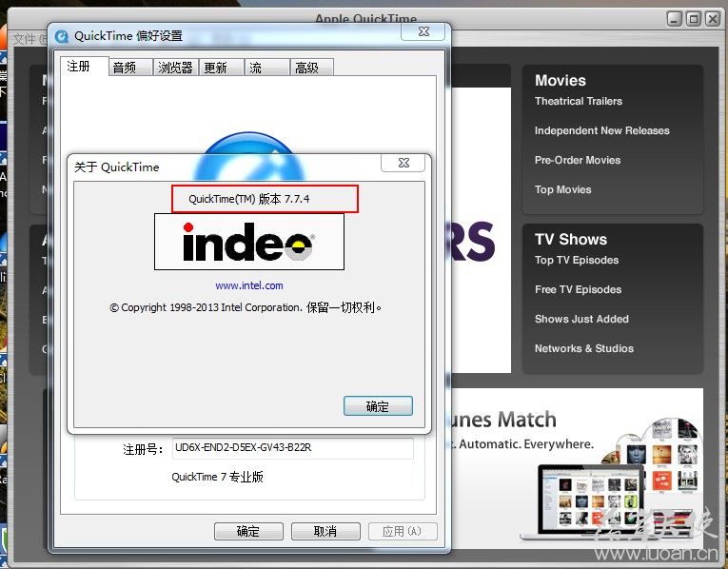The image size is (728, 569).
Task: Switch to the 更新 tab
Action: (221, 68)
